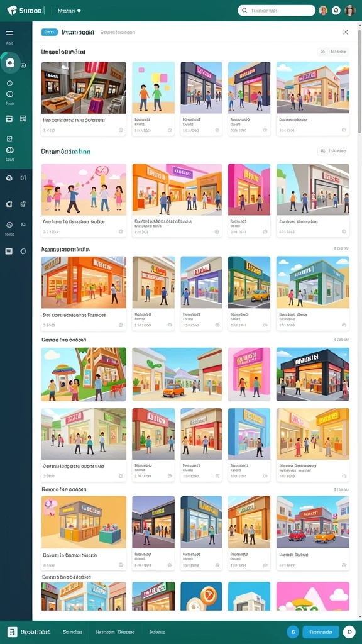Open the house icon in the sidebar
Viewport: 362px width, 644px height.
coord(9,204)
